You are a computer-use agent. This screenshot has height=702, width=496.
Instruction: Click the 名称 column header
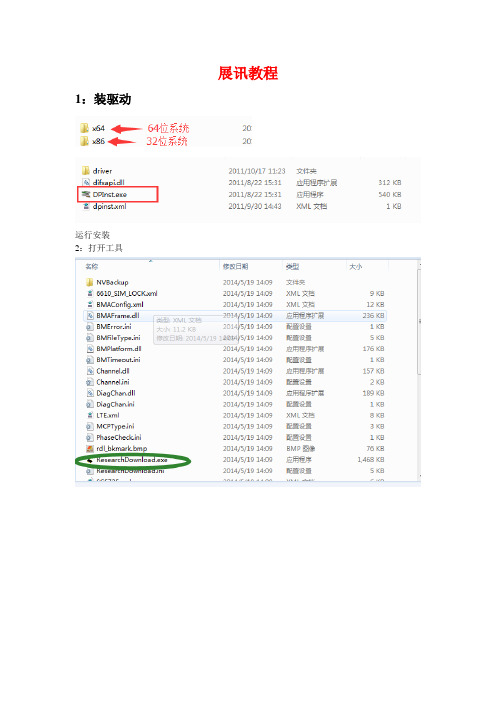[x=92, y=266]
